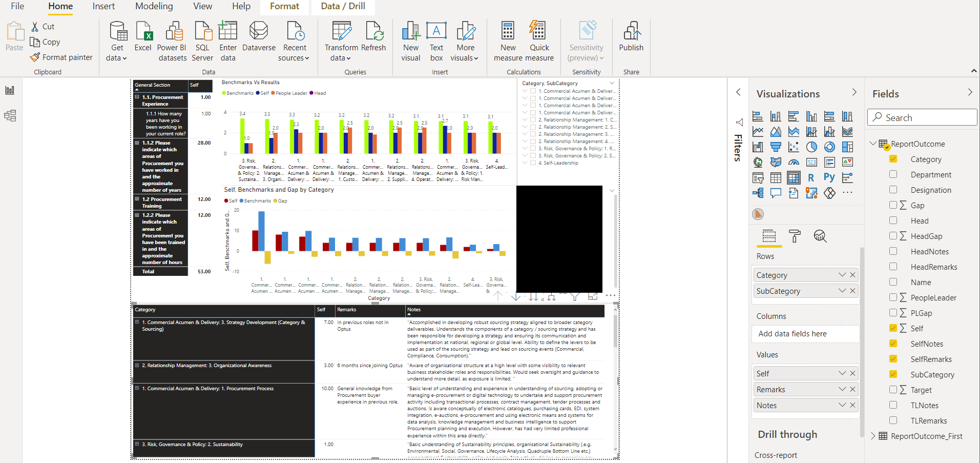980x463 pixels.
Task: Switch to the Modeling ribbon tab
Action: (x=153, y=6)
